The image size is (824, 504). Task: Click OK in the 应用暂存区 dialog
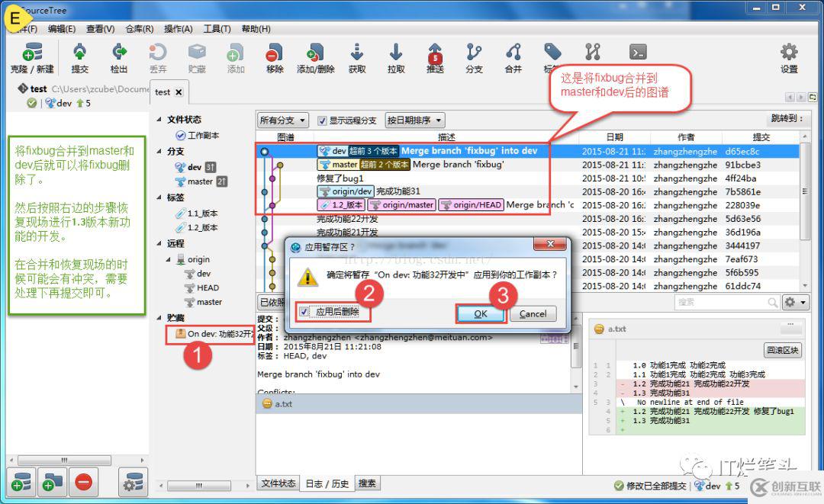click(481, 314)
